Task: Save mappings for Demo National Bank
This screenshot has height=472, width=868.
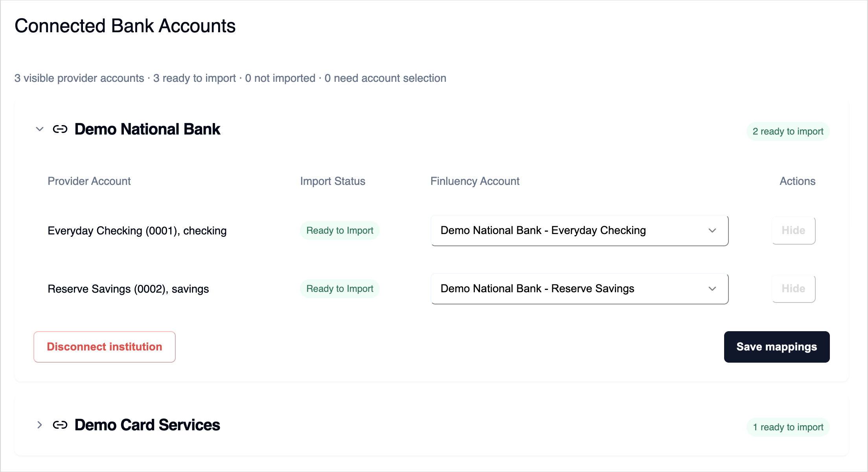Action: coord(777,347)
